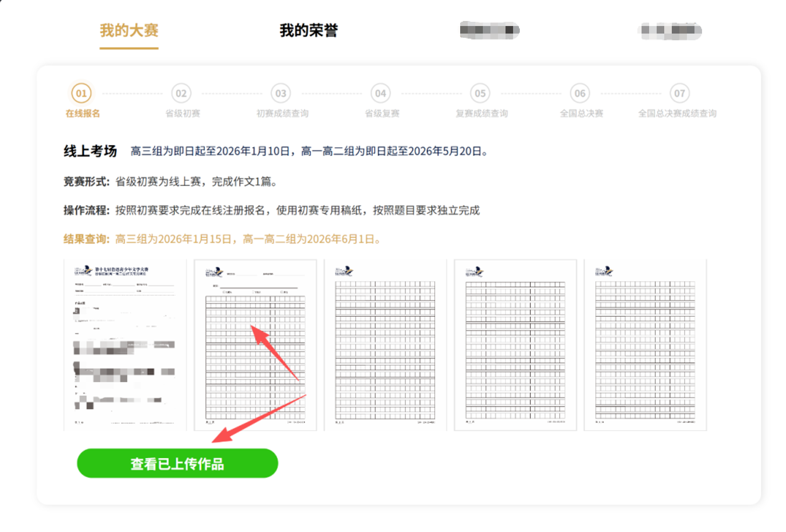Click step 01 circle icon
The image size is (786, 532).
[81, 93]
